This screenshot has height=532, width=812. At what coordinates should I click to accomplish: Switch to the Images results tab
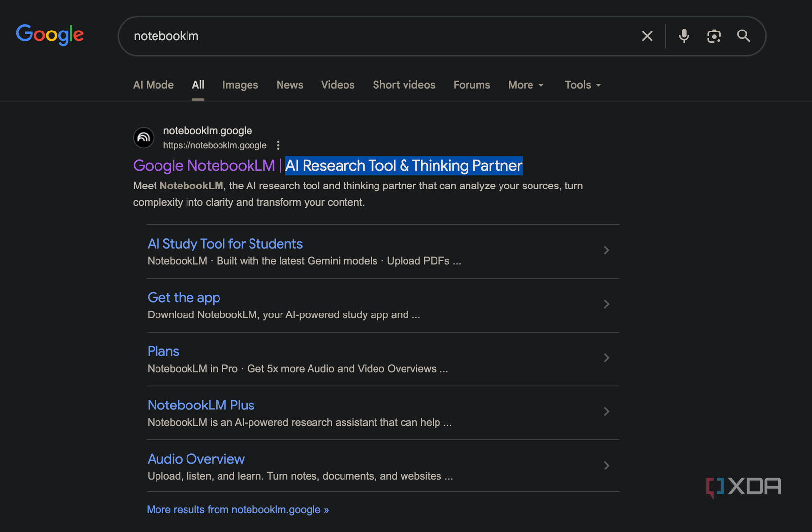(240, 85)
